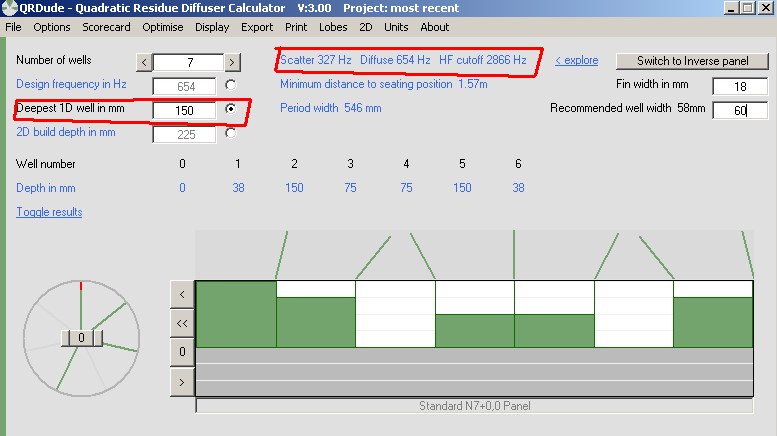
Task: Open the Export menu
Action: pyautogui.click(x=257, y=27)
